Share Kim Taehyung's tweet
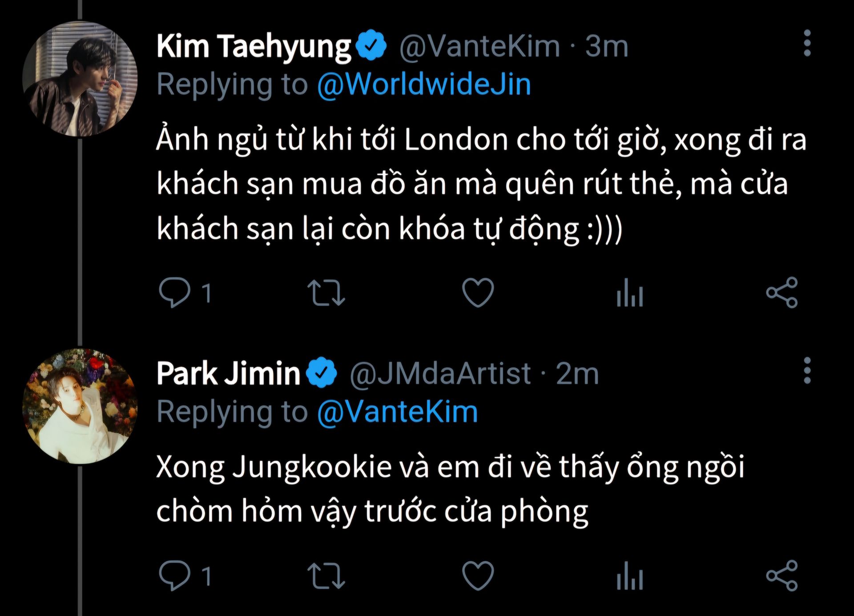The width and height of the screenshot is (854, 616). point(782,292)
